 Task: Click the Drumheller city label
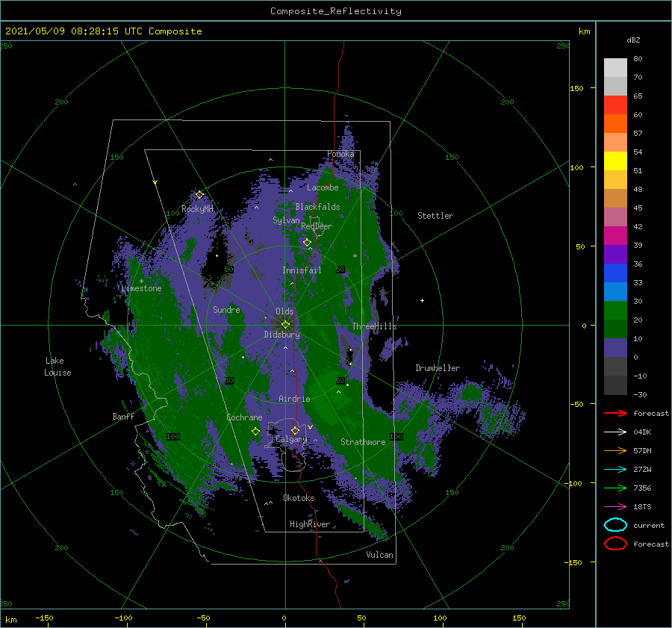tap(438, 368)
